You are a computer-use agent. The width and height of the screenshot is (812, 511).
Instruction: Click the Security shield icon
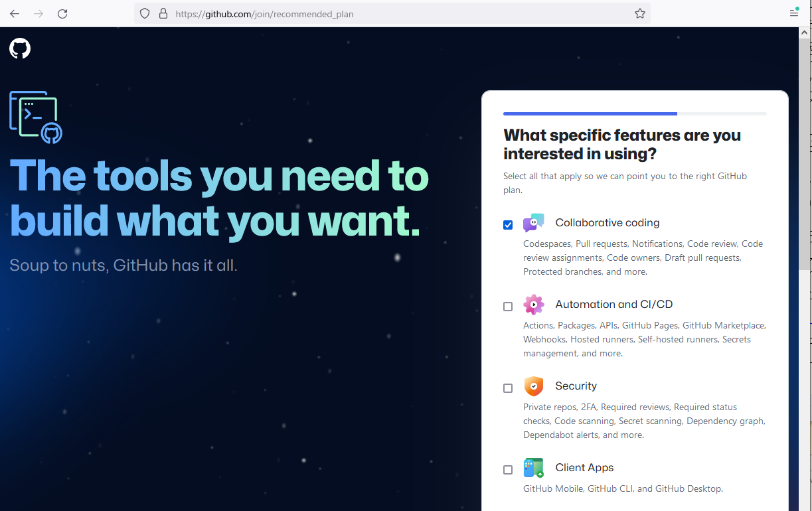533,386
